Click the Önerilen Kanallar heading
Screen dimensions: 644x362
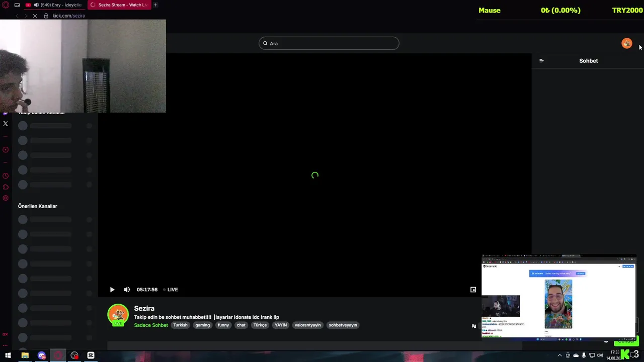pyautogui.click(x=38, y=206)
